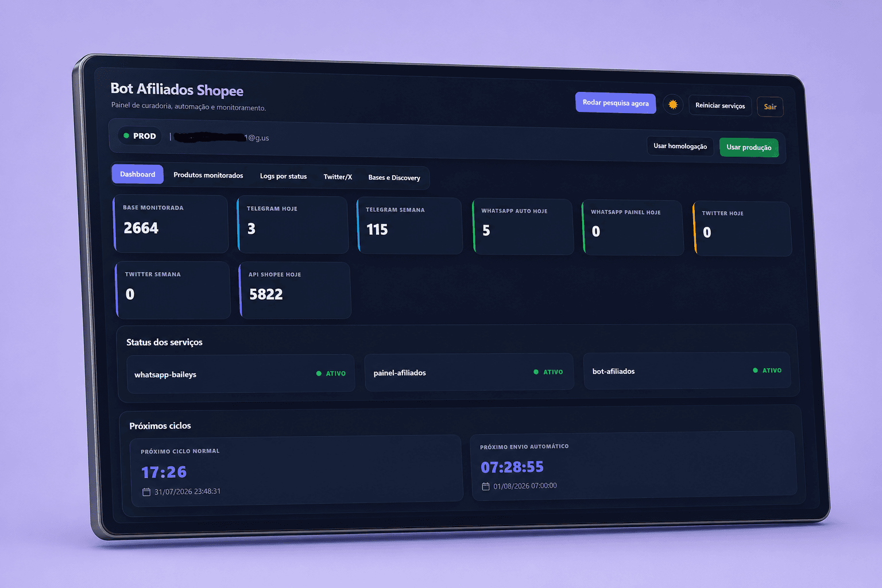Log out with Sair button
882x588 pixels.
[x=770, y=107]
